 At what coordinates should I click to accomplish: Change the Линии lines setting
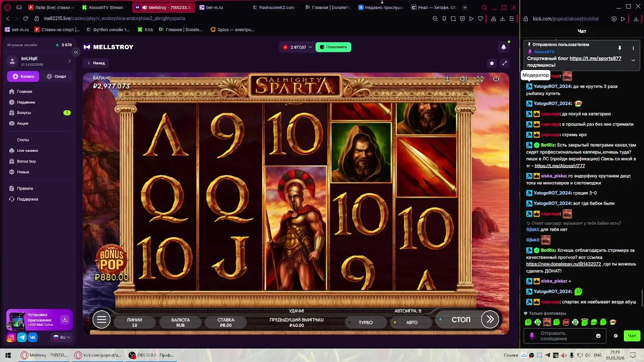click(x=134, y=322)
